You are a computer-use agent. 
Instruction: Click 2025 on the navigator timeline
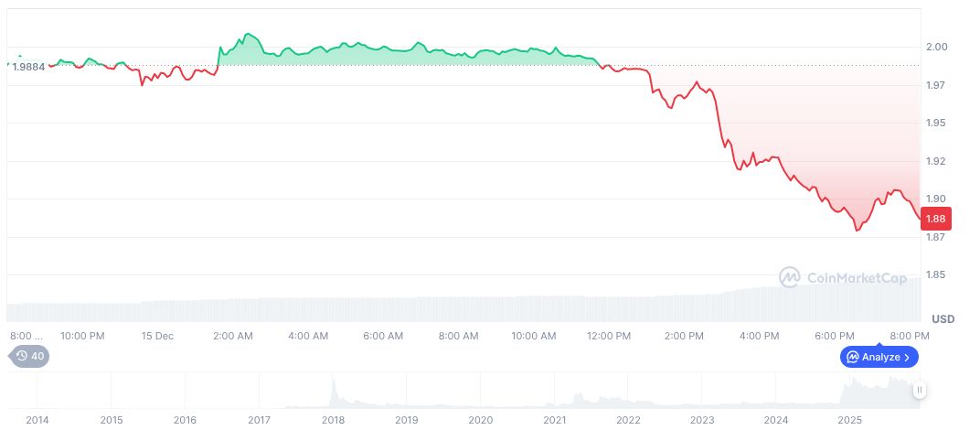[850, 420]
